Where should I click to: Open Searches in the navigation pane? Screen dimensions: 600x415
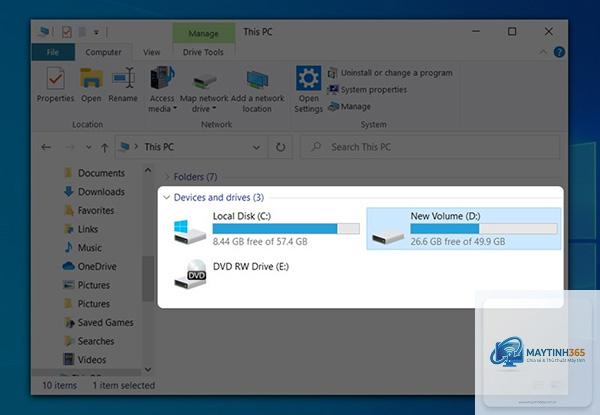96,341
